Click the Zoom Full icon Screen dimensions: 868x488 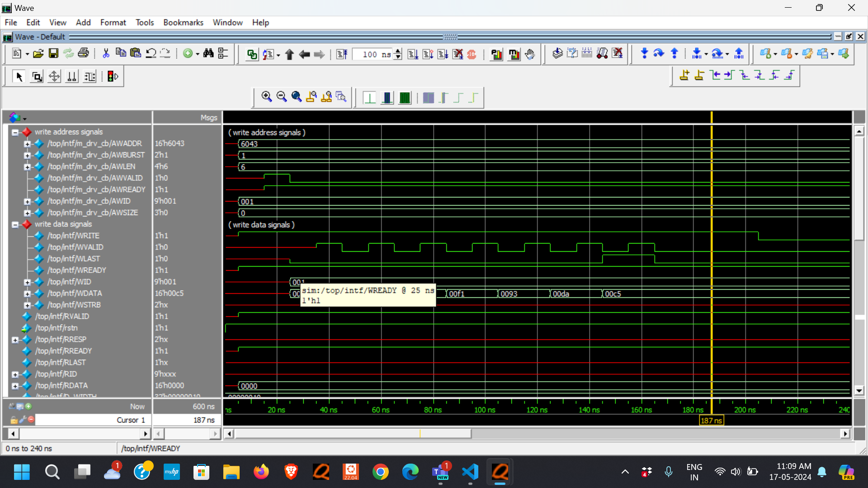tap(296, 97)
